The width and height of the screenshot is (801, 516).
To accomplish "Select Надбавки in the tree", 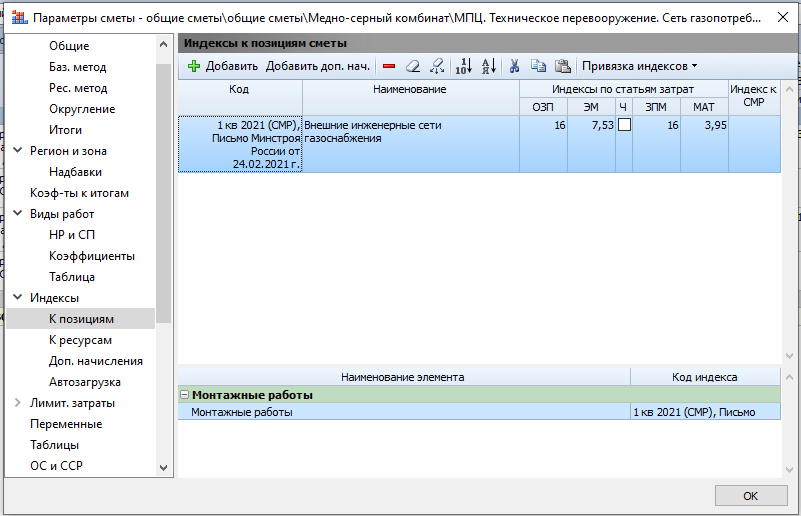I will click(x=76, y=172).
